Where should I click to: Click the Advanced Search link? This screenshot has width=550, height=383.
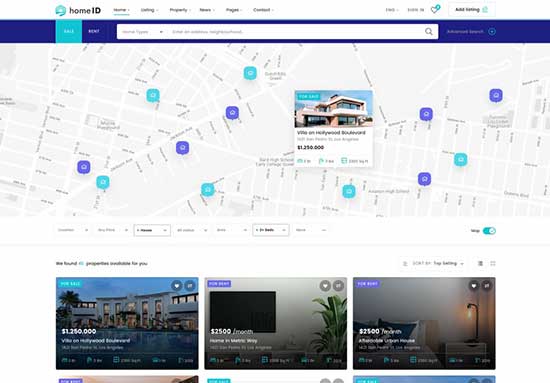point(465,32)
